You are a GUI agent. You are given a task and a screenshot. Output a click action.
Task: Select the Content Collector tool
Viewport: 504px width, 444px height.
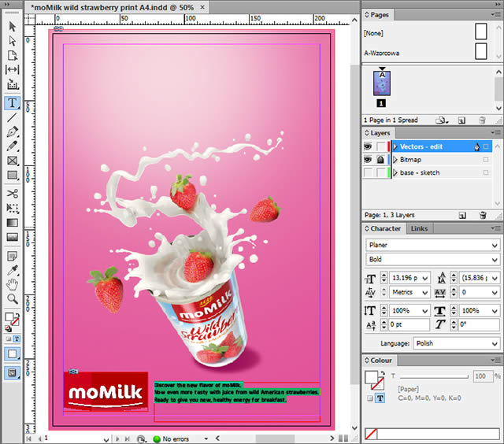[13, 84]
